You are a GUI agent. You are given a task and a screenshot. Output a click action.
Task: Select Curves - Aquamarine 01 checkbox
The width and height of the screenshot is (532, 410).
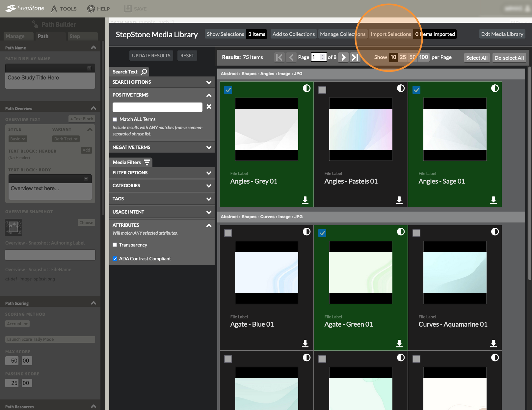[416, 233]
